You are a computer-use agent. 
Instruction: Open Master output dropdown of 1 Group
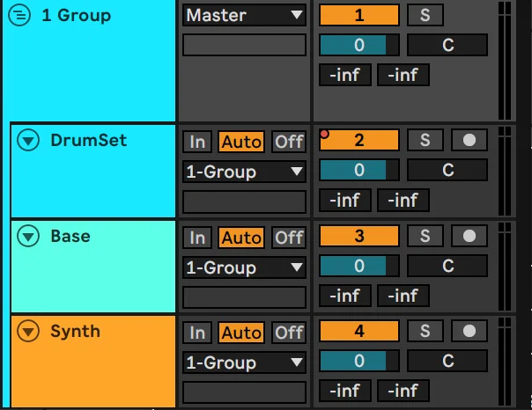tap(244, 15)
